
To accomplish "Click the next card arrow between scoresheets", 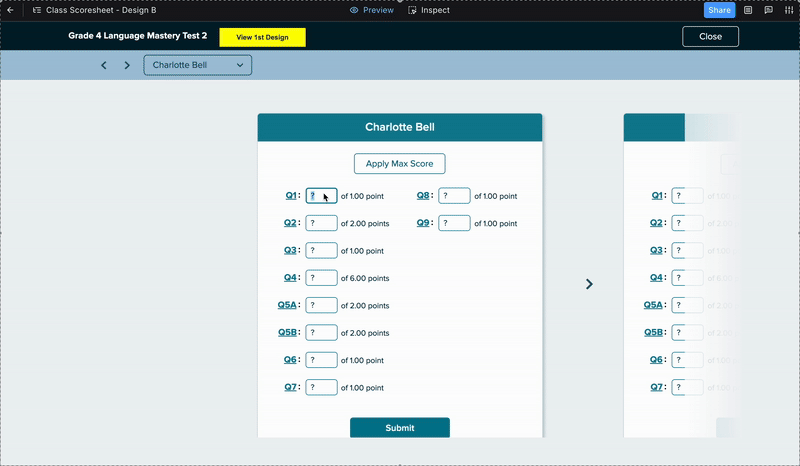I will click(589, 284).
